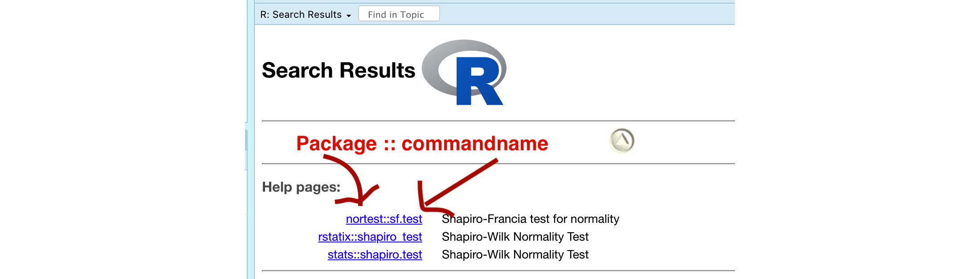
Task: Click the horizontal rule under Search Results heading
Action: click(498, 121)
